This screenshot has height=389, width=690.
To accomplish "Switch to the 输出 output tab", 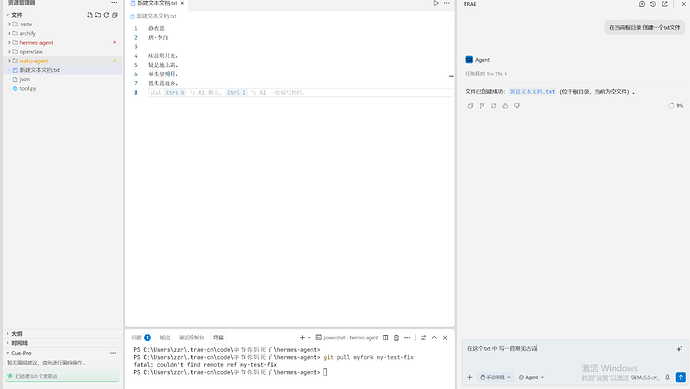I will 165,338.
